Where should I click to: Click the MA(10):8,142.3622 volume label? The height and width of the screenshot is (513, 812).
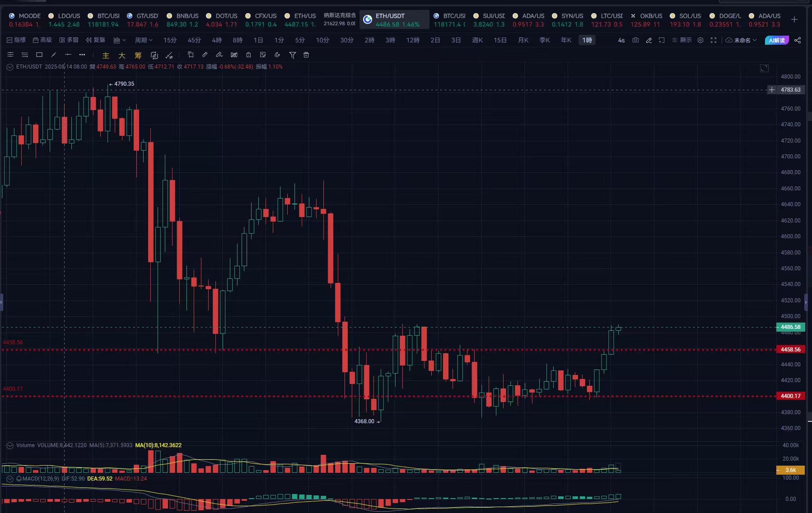coord(158,445)
